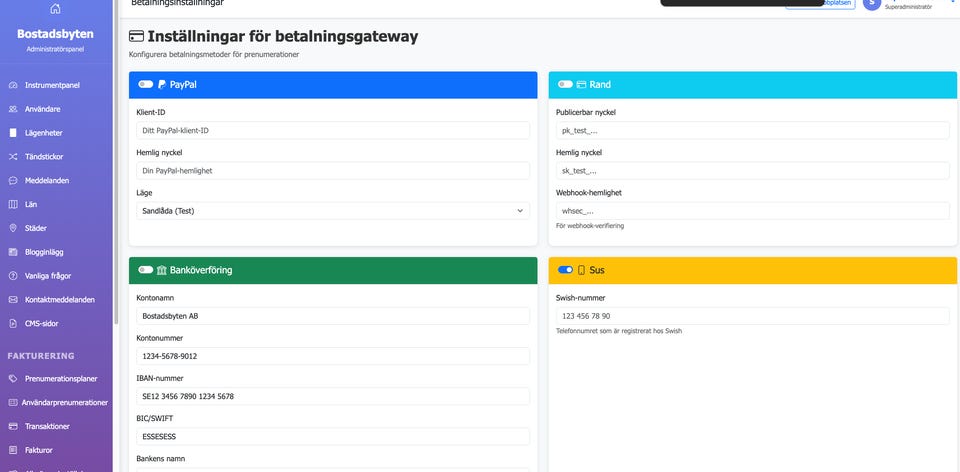This screenshot has width=960, height=472.
Task: Click the Blogginlägg newspaper icon
Action: coord(13,252)
